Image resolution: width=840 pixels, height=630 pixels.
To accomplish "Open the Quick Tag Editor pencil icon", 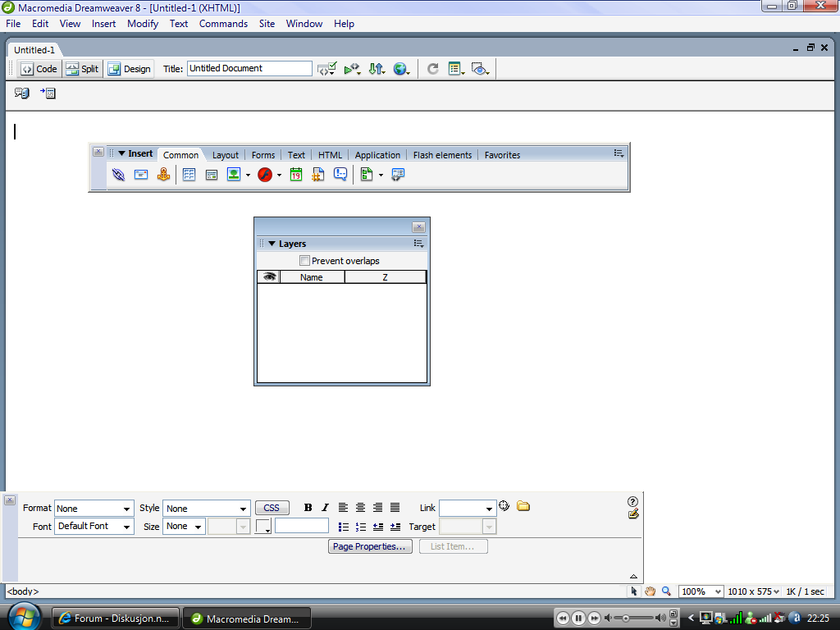I will (633, 514).
